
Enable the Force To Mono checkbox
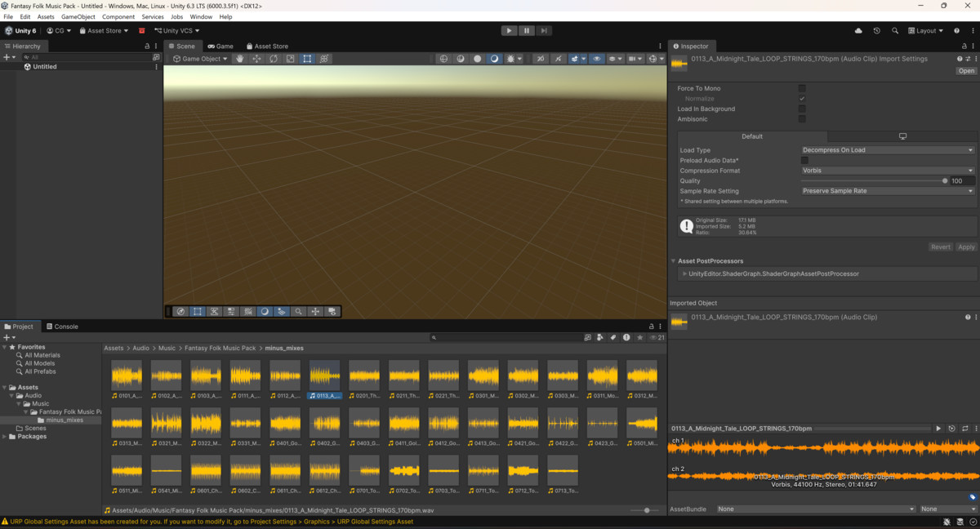pos(802,88)
